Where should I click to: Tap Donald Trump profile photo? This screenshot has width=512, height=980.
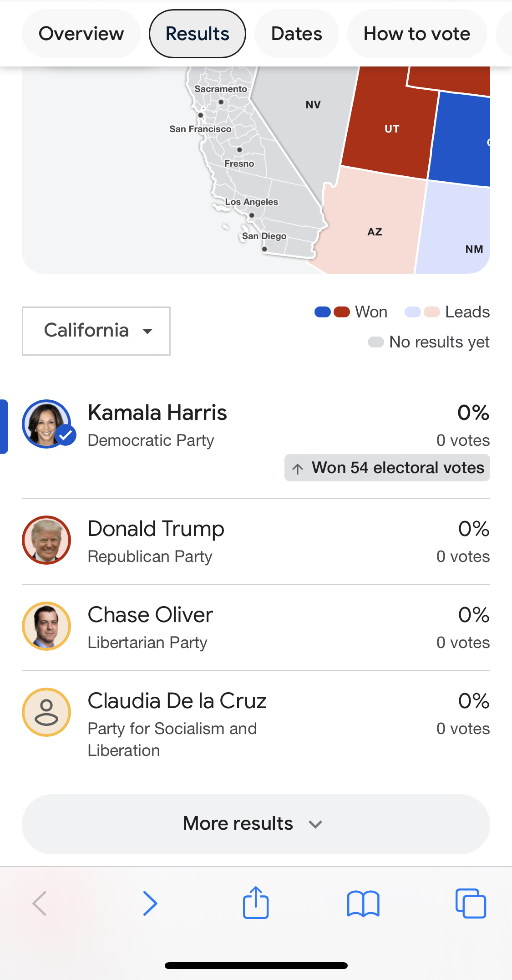point(46,540)
